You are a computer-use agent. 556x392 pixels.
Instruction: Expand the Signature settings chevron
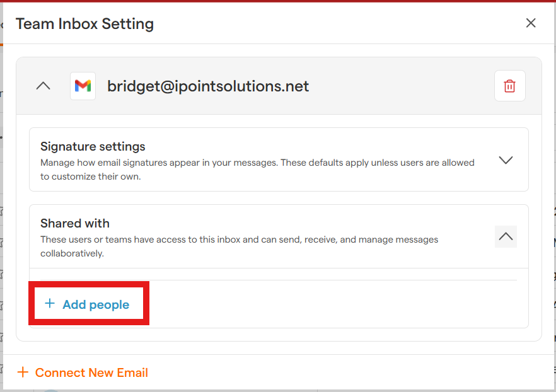[x=506, y=159]
